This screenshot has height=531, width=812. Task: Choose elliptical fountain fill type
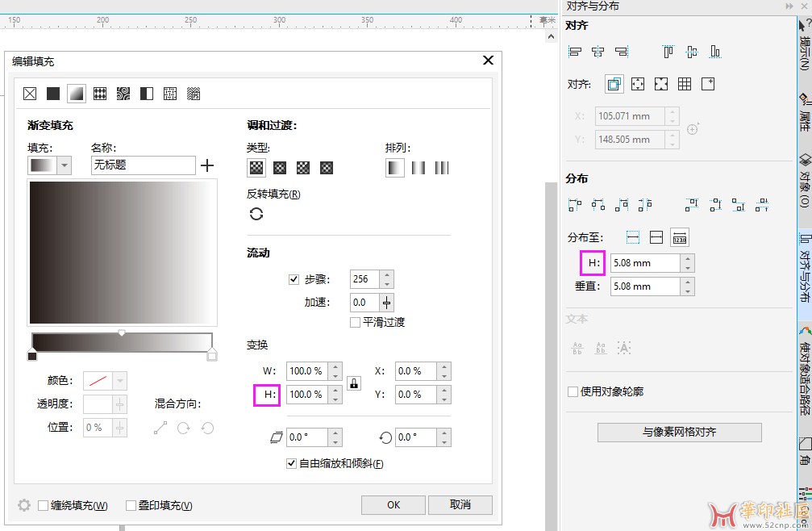(x=280, y=168)
